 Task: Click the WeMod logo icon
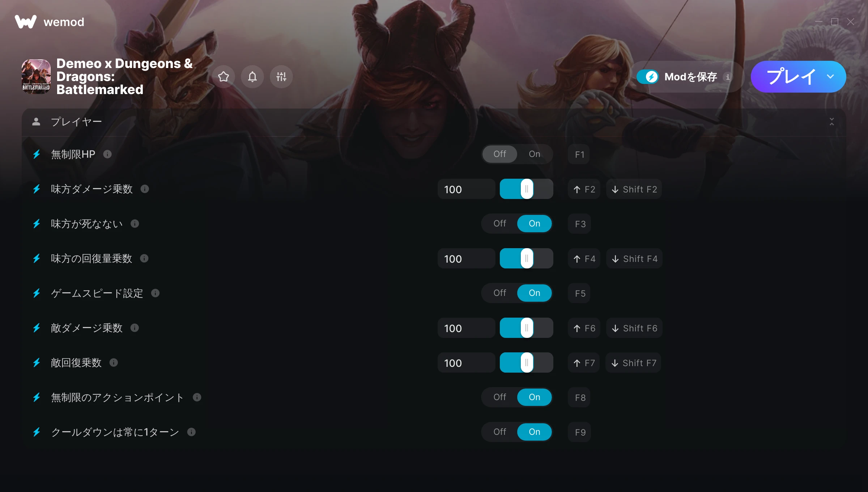tap(26, 22)
